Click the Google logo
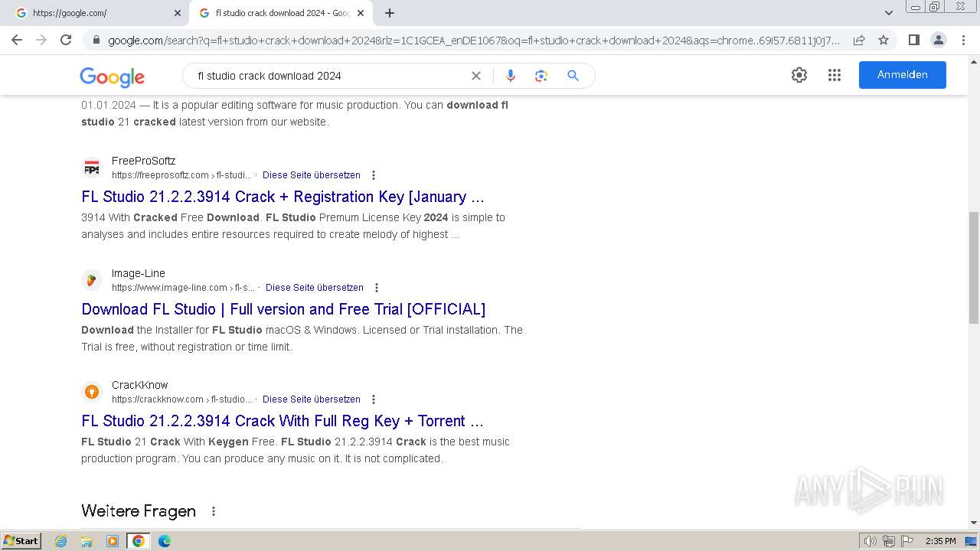The width and height of the screenshot is (980, 551). (x=112, y=77)
